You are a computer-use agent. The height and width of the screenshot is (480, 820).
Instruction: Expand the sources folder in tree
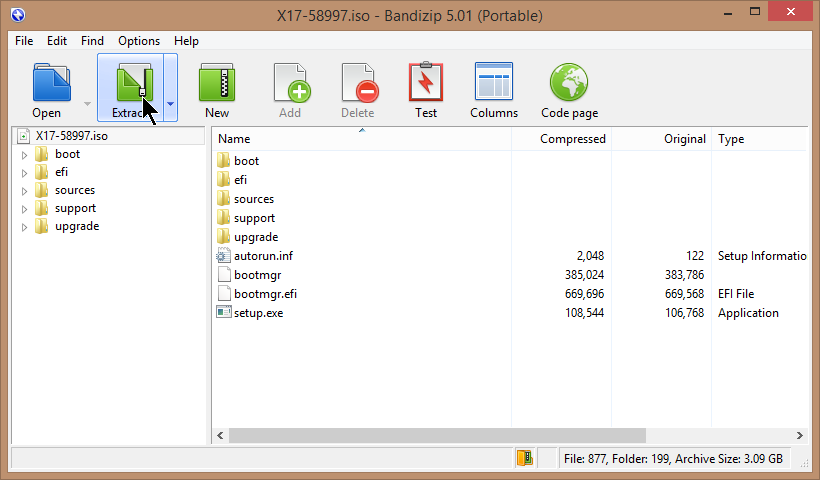(x=25, y=191)
